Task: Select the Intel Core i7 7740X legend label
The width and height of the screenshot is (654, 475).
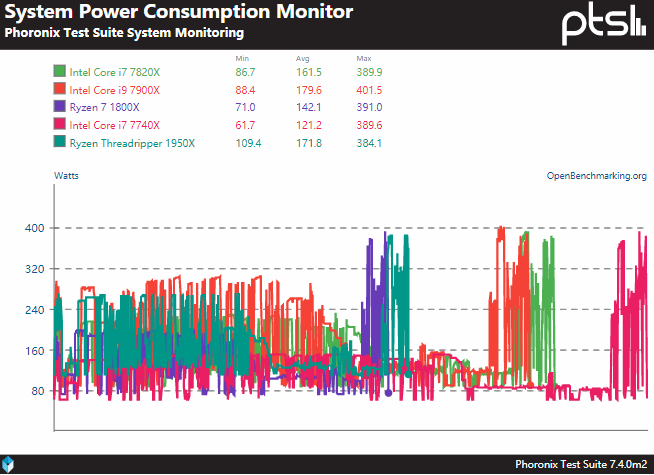Action: 115,125
